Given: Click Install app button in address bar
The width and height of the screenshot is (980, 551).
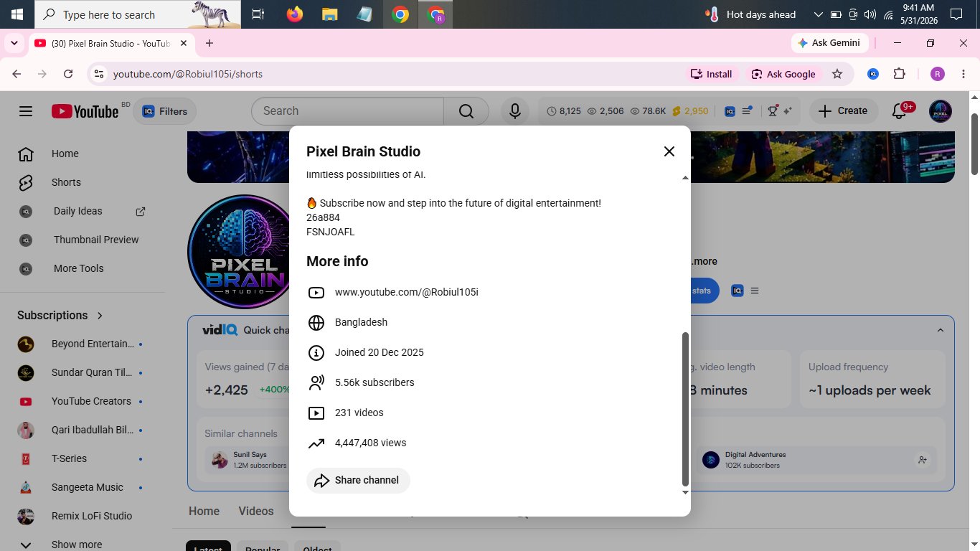Looking at the screenshot, I should (712, 74).
